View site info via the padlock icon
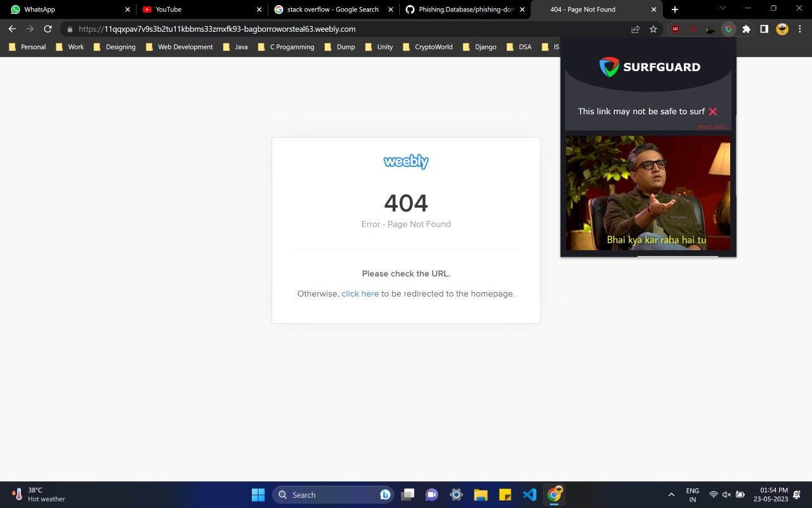This screenshot has height=508, width=812. click(70, 29)
